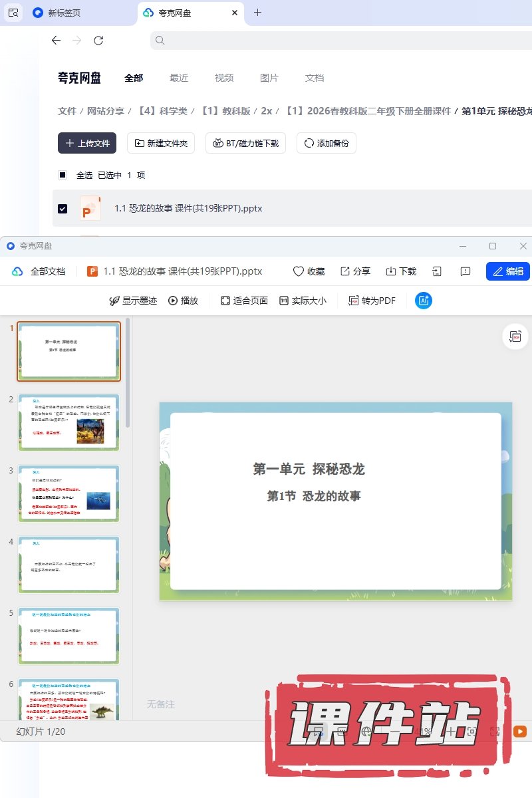The image size is (532, 798).
Task: Share the file via 分享 icon
Action: coord(345,271)
